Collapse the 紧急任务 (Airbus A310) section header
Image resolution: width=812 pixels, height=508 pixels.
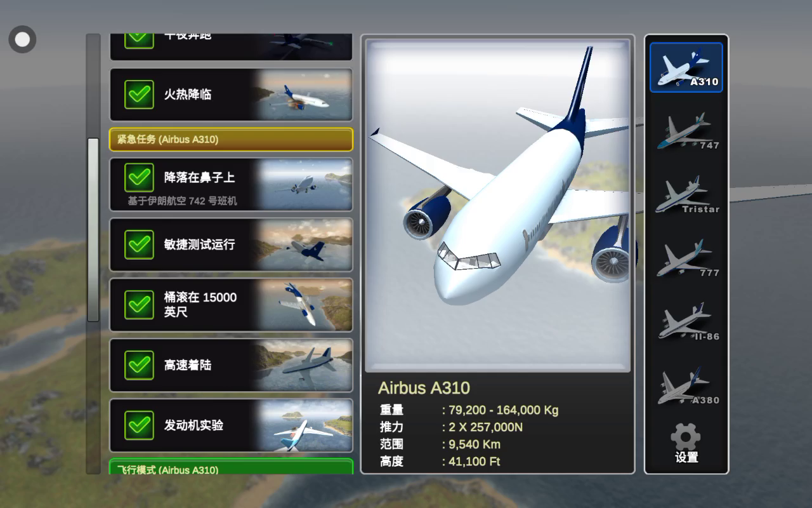click(x=231, y=139)
